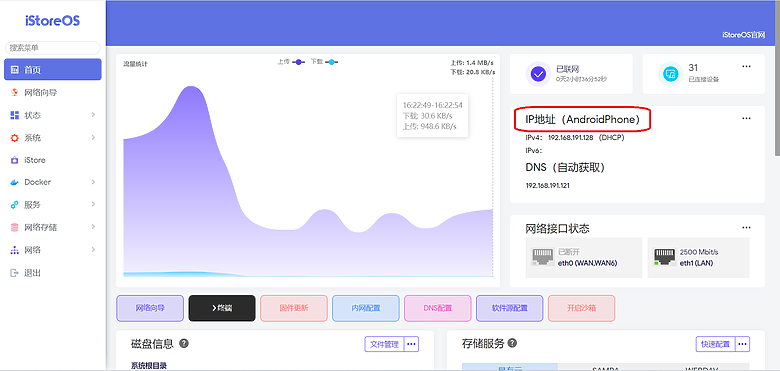Viewport: 780px width, 371px height.
Task: Open the 网络存储 sidebar entry
Action: tap(53, 227)
